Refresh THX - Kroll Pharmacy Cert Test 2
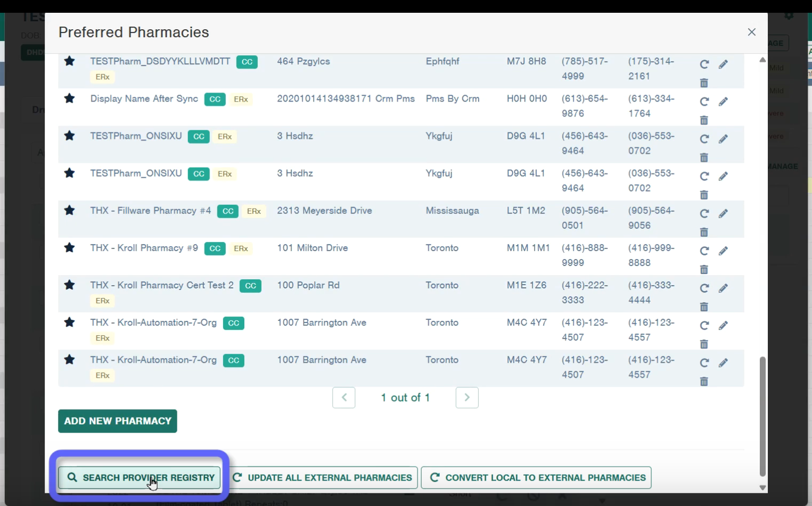Viewport: 812px width, 506px height. 704,288
